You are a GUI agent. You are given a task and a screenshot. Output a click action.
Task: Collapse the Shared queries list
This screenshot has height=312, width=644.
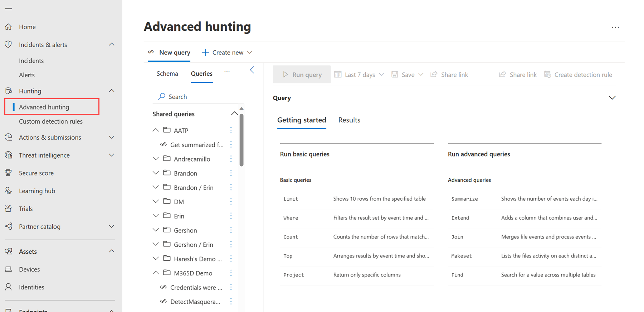pos(234,114)
